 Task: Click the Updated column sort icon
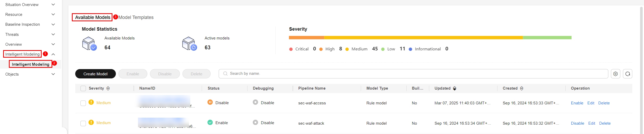coord(454,88)
